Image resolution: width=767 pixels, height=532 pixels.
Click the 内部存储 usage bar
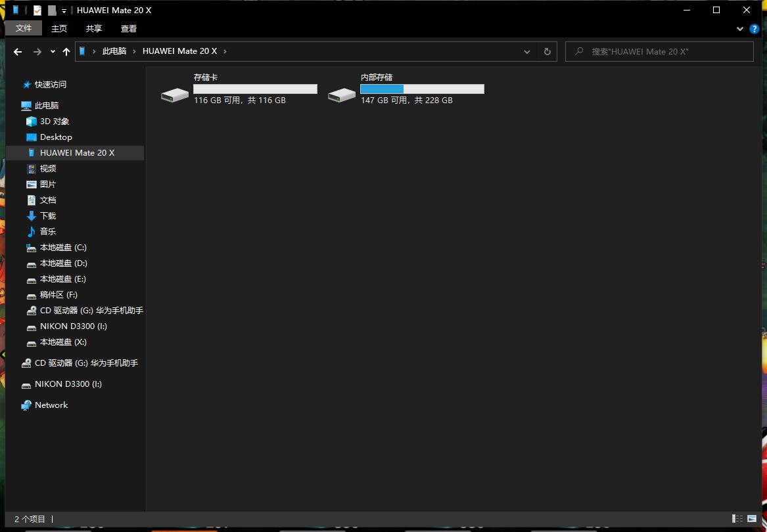click(x=422, y=89)
